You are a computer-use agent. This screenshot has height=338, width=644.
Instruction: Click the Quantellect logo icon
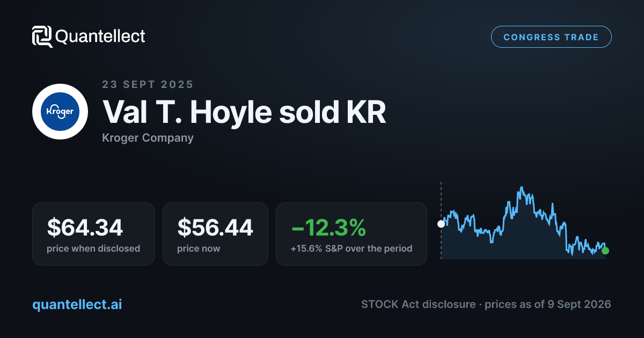tap(42, 36)
